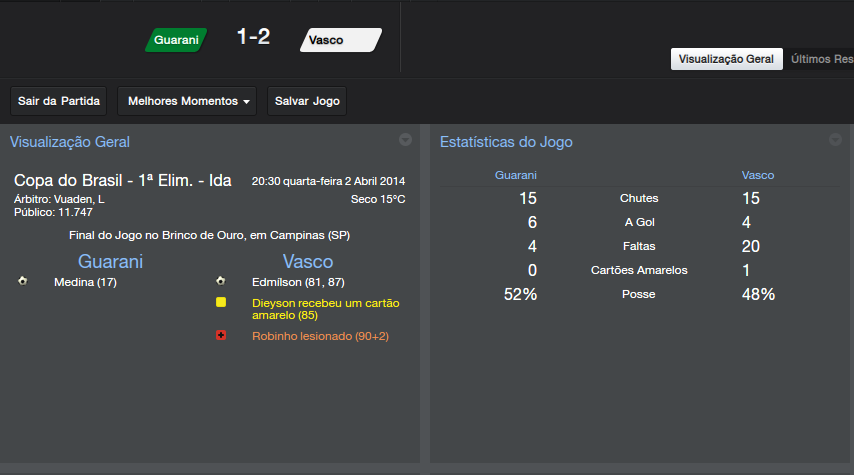Click the goal ball icon beside Medina
The height and width of the screenshot is (475, 854).
[x=22, y=282]
